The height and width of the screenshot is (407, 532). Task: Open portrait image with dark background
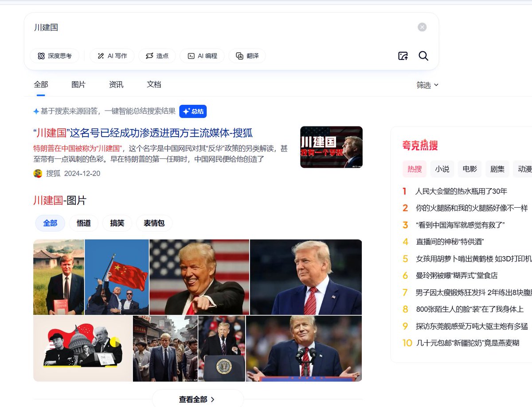click(x=306, y=277)
